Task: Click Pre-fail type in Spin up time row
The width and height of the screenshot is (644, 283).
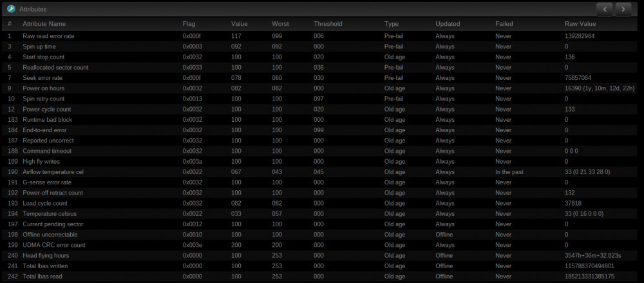Action: click(x=394, y=46)
